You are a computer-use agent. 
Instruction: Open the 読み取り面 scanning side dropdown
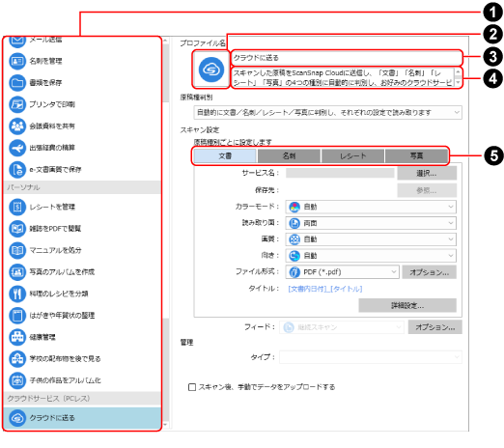pos(371,223)
